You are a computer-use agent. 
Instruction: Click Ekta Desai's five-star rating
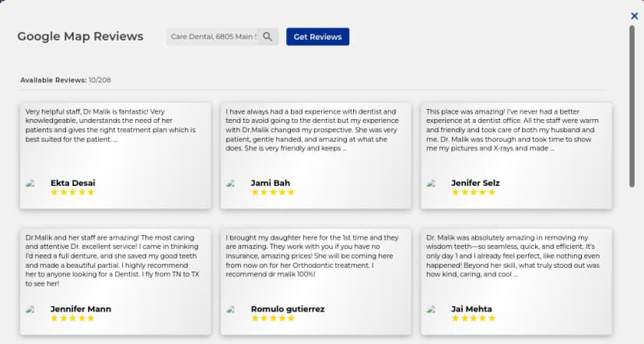[x=72, y=192]
